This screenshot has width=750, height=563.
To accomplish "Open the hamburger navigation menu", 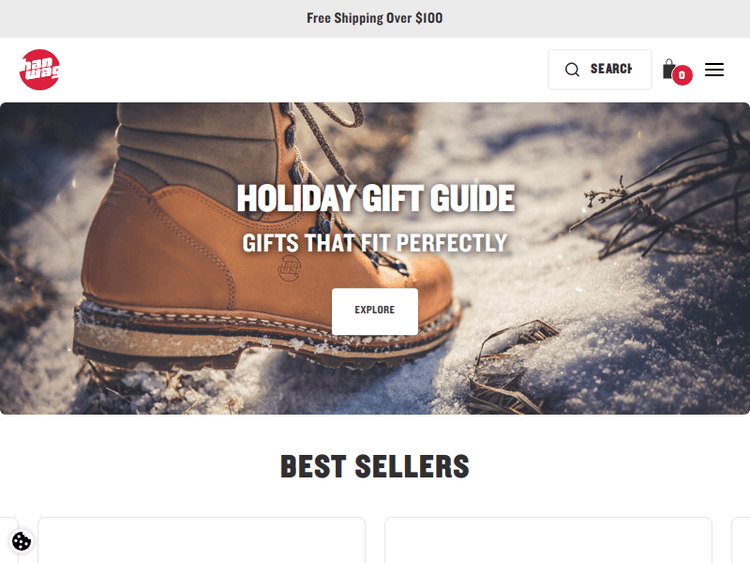I will [714, 69].
